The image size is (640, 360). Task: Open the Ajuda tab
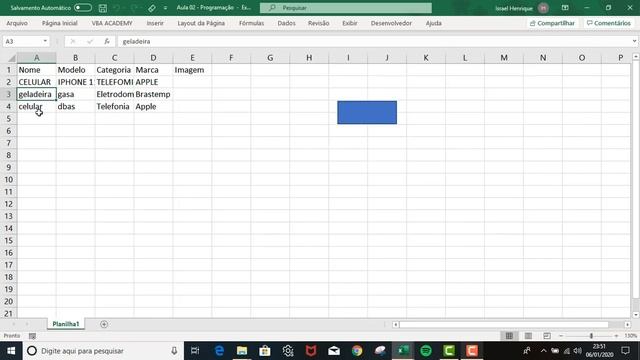coord(433,23)
